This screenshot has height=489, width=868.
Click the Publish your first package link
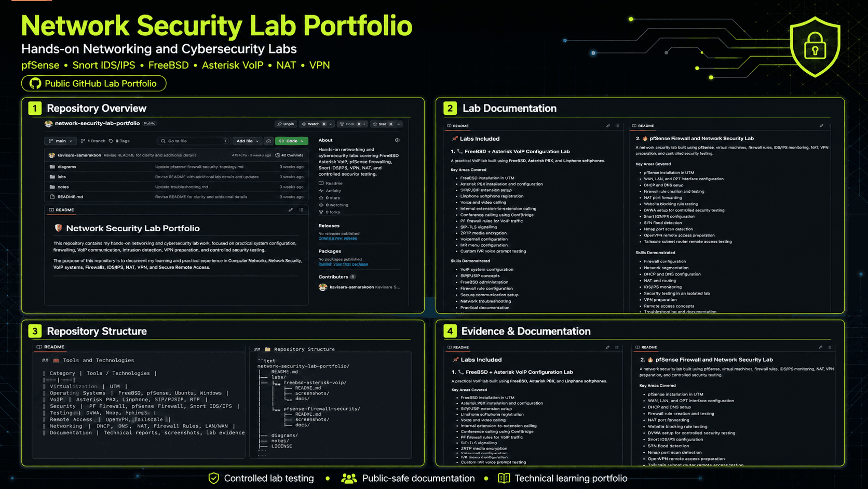[343, 264]
